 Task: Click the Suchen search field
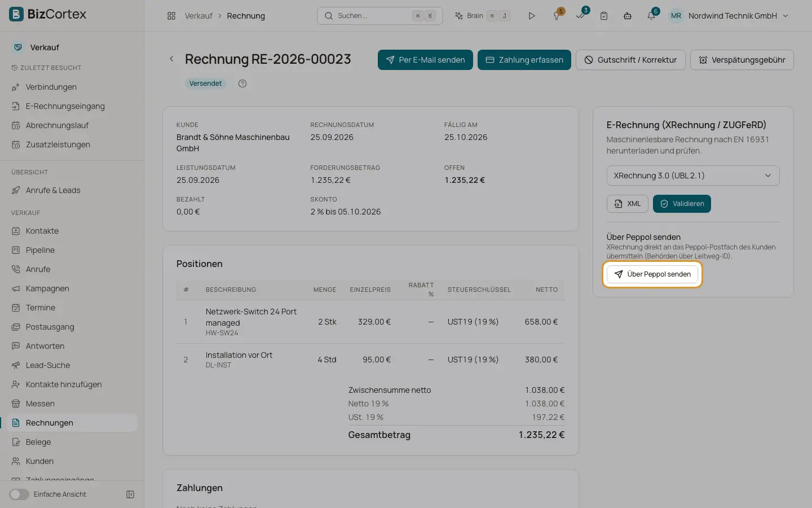click(x=380, y=16)
